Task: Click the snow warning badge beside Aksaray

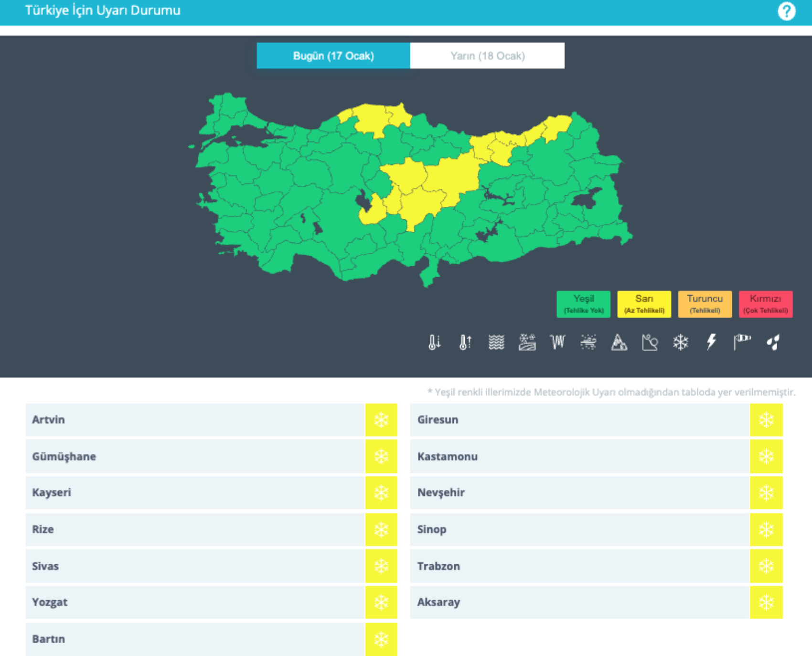Action: click(766, 602)
